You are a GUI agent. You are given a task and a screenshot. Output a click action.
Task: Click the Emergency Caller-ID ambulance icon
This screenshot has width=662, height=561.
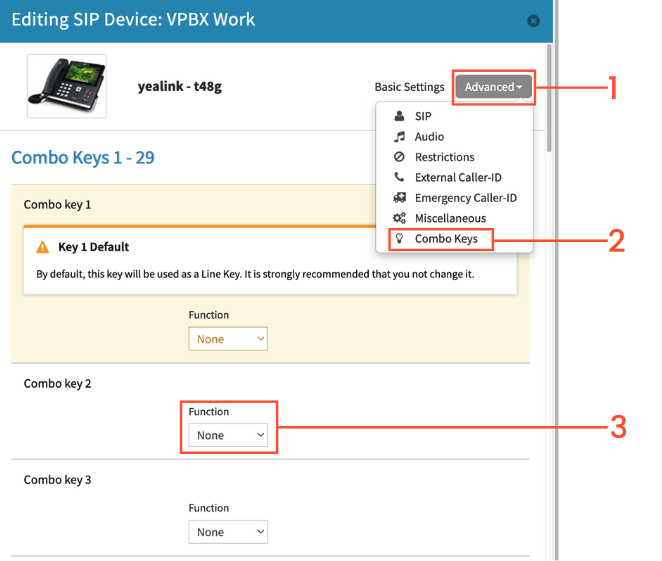399,197
